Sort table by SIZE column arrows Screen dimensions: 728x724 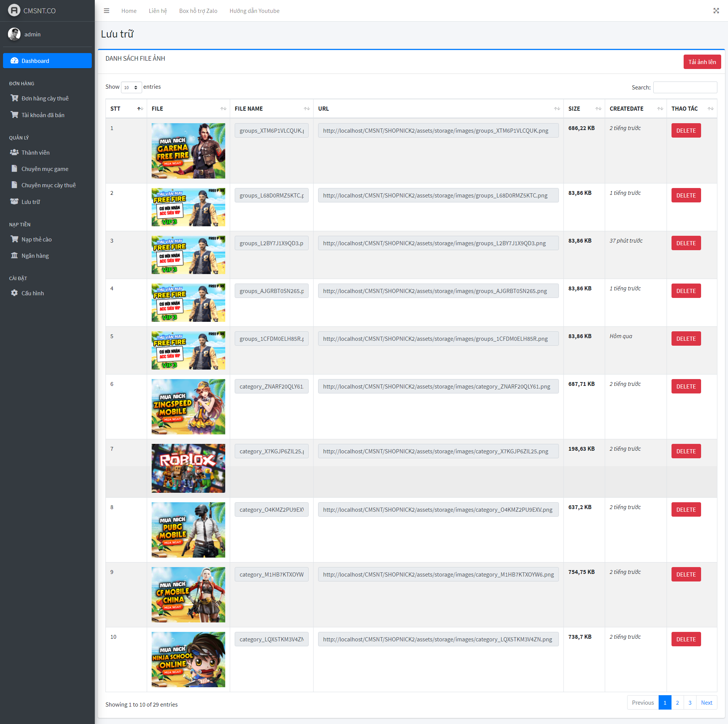[x=598, y=108]
